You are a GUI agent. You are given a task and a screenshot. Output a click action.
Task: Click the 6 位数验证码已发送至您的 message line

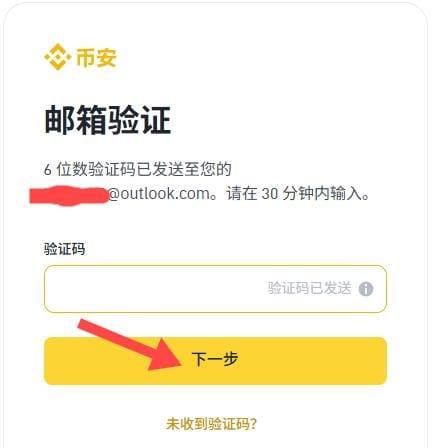(137, 169)
